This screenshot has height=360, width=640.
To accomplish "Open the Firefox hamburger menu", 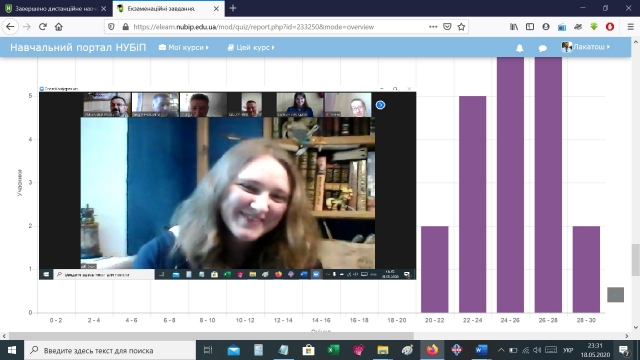I will 631,27.
